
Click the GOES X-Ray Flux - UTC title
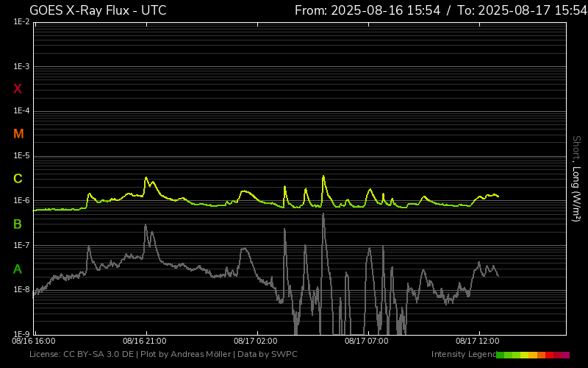[x=98, y=10]
